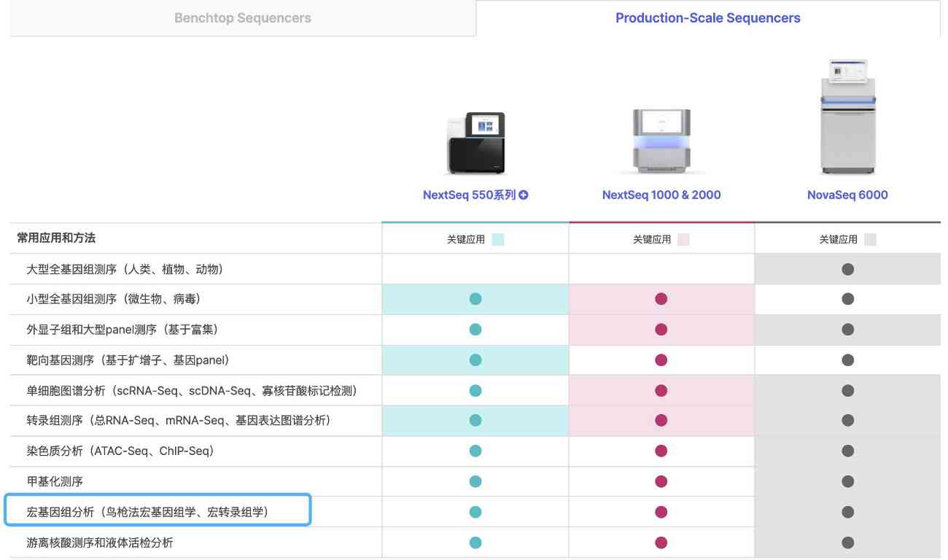Click the magenta NextSeq 1000 dot for 小型全基因组测序
Image resolution: width=948 pixels, height=560 pixels.
pyautogui.click(x=661, y=299)
